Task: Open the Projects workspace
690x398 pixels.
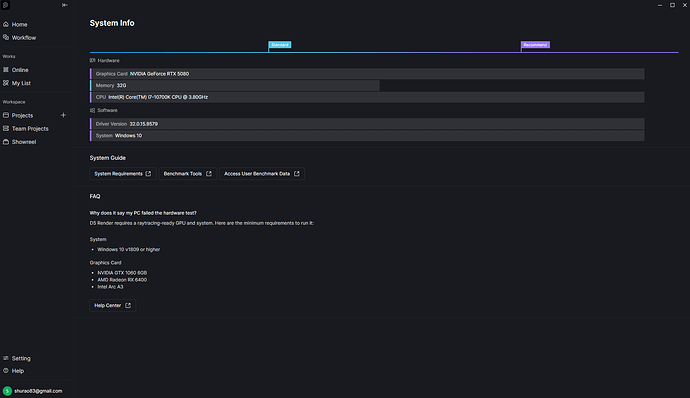Action: tap(22, 115)
